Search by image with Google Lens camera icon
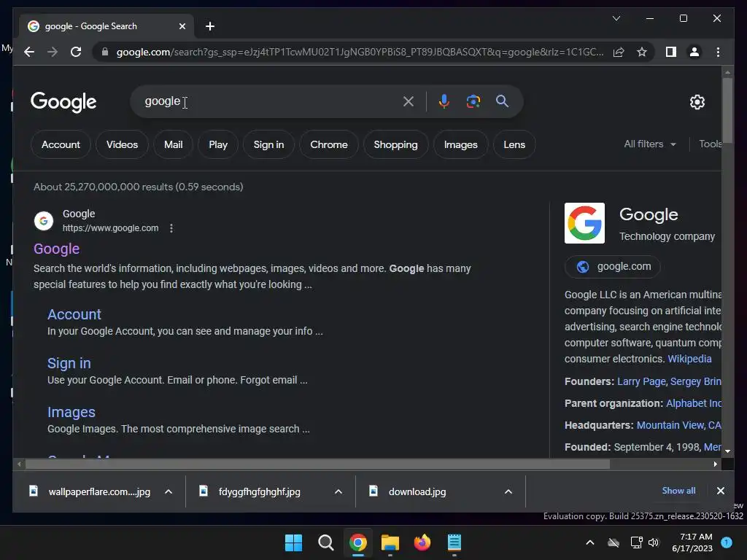The width and height of the screenshot is (747, 560). click(473, 101)
